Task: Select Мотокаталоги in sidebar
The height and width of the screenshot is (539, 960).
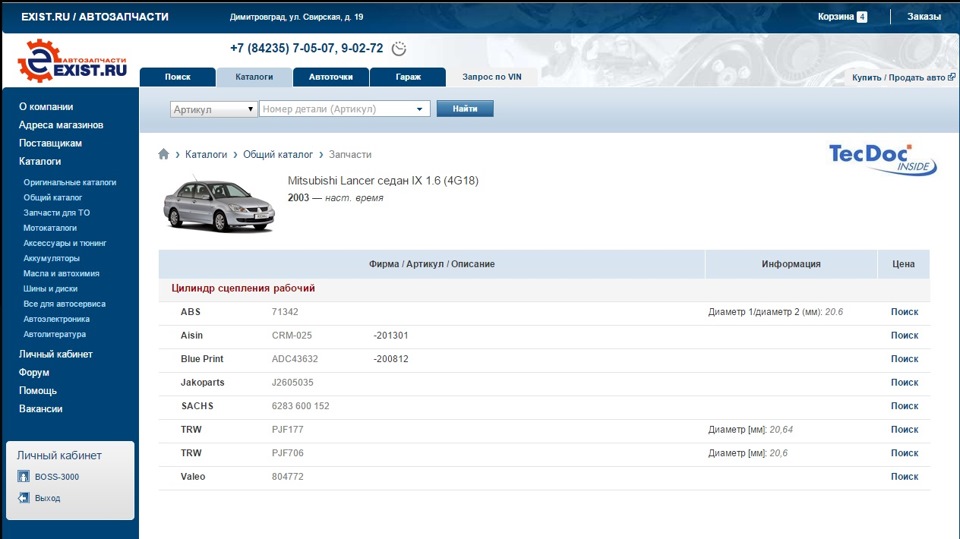Action: point(50,228)
